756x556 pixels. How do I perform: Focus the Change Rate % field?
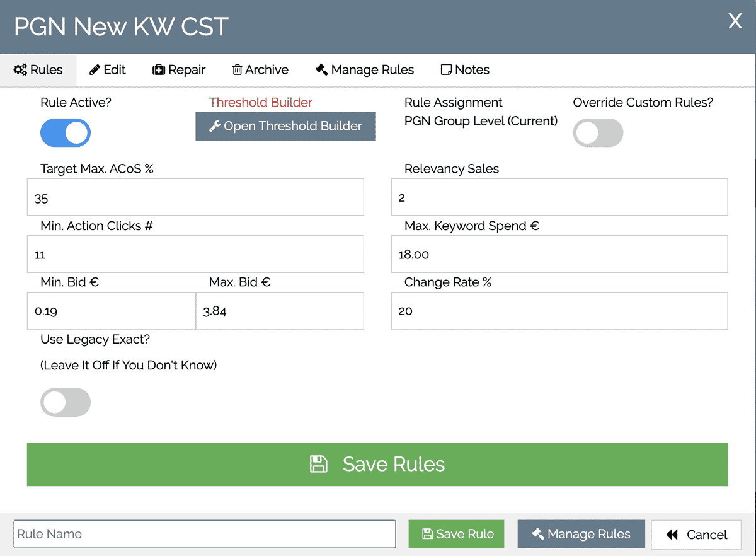pyautogui.click(x=559, y=311)
